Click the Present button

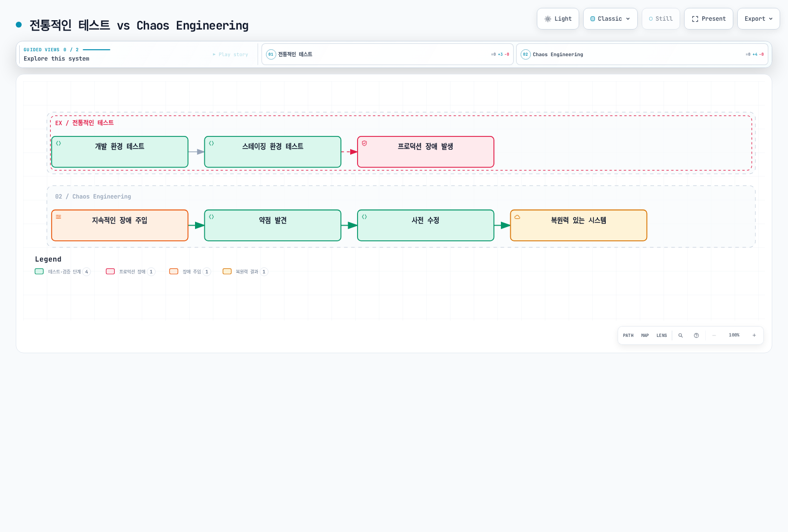tap(709, 19)
